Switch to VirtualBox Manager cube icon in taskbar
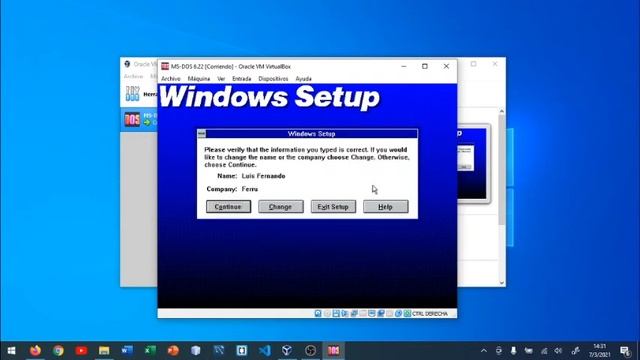Viewport: 640px width, 360px height. point(287,351)
